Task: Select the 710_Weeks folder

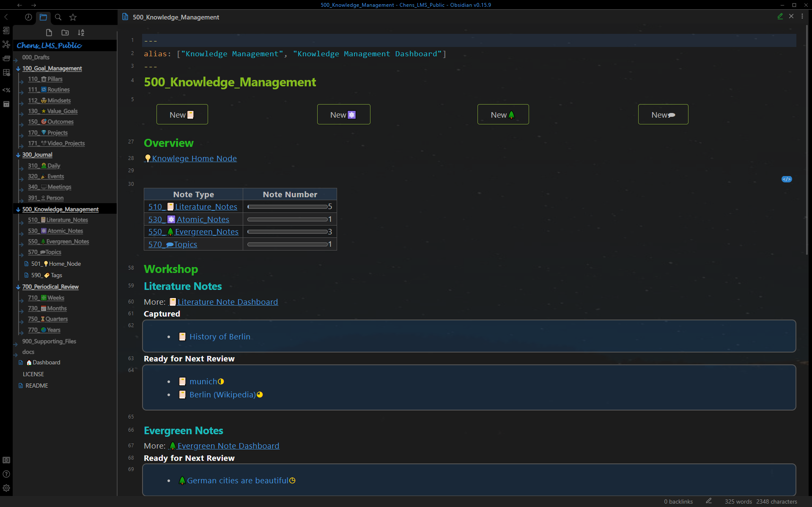Action: point(46,298)
